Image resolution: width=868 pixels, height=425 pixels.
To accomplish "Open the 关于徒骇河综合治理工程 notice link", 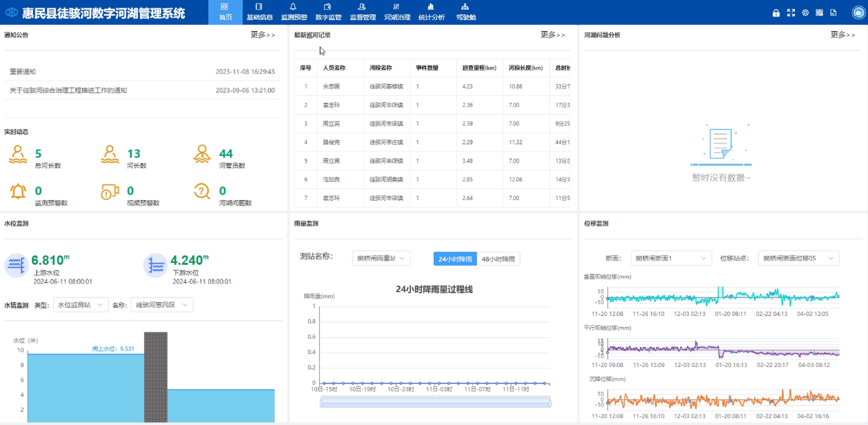I will point(68,90).
